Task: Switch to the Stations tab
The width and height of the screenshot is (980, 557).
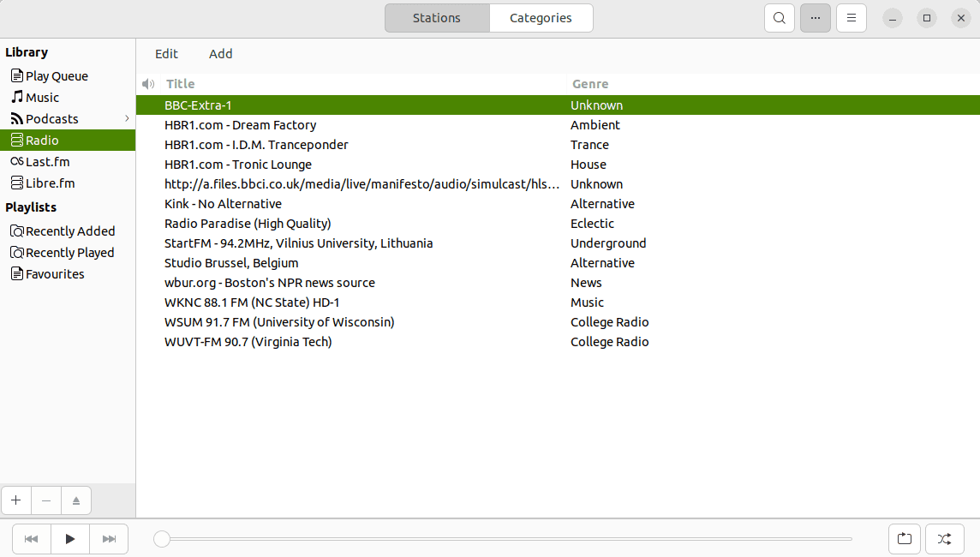Action: pyautogui.click(x=437, y=18)
